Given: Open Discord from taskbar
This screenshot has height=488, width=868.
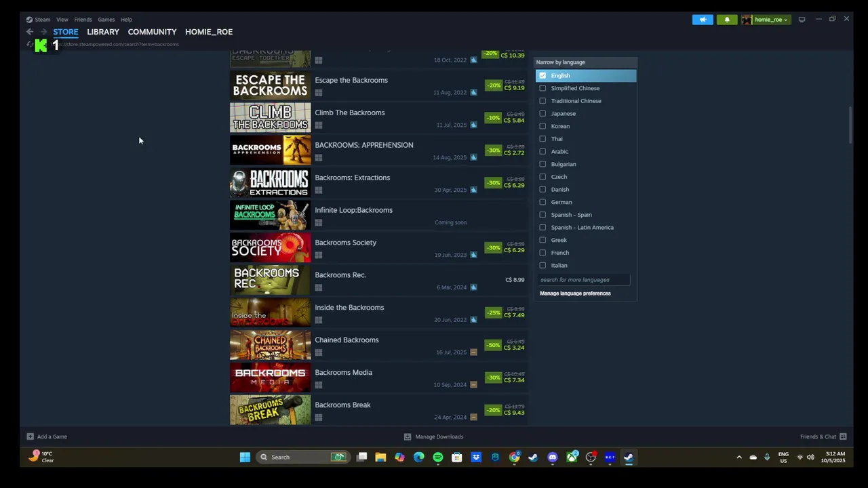Looking at the screenshot, I should [x=552, y=457].
